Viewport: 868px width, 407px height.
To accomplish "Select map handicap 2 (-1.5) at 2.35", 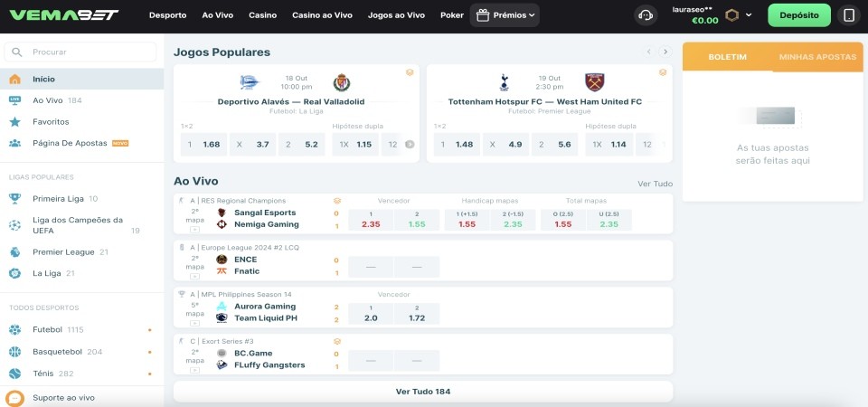I will [514, 220].
